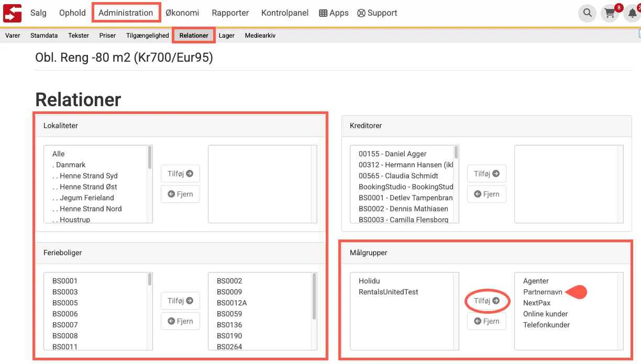Select Holidu in the Målgrupper list
This screenshot has height=364, width=641.
click(369, 281)
